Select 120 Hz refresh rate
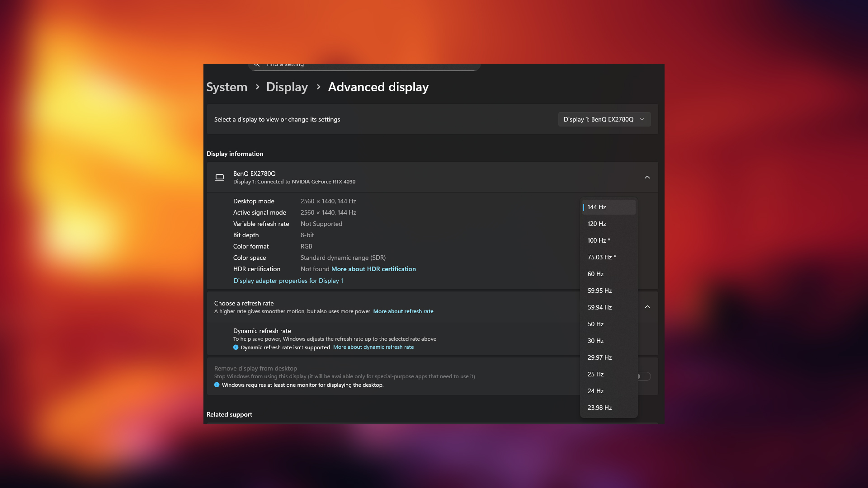 (597, 224)
